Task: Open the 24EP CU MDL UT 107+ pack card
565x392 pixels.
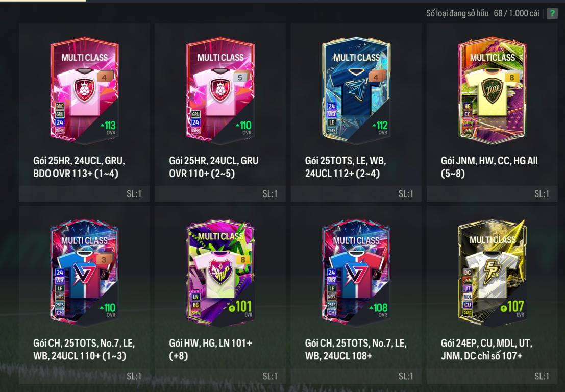Action: pos(492,295)
